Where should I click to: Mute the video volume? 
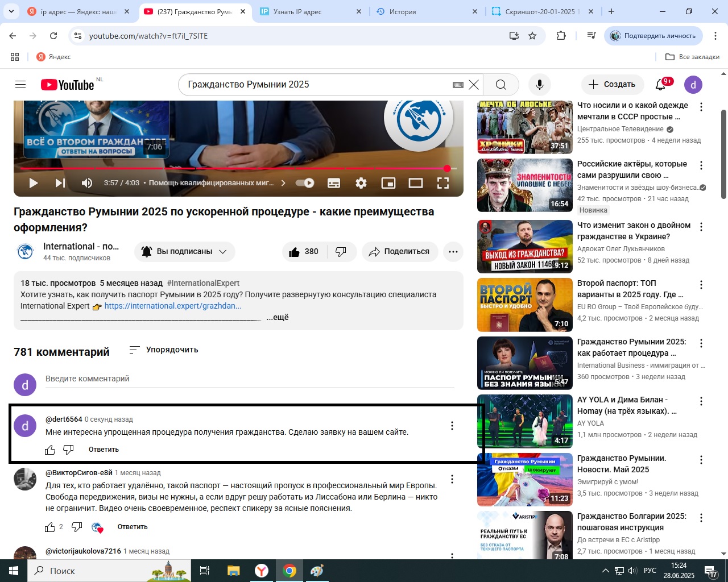[87, 183]
